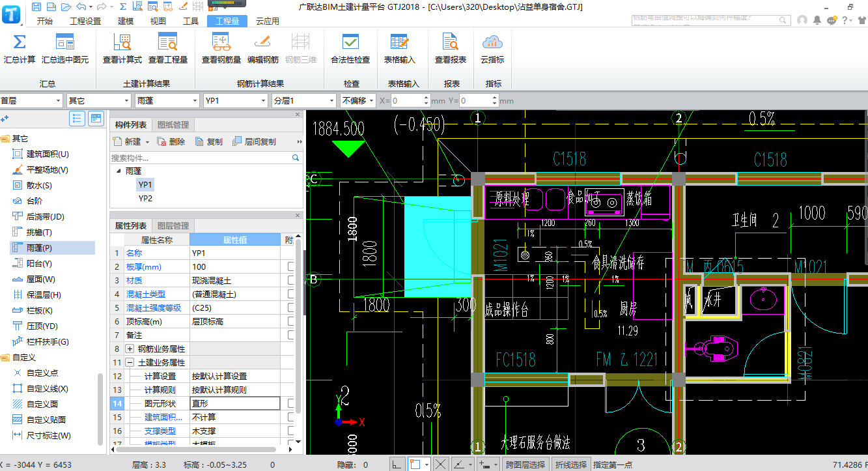The width and height of the screenshot is (868, 471).
Task: Open the 视图 ribbon tab
Action: click(158, 21)
